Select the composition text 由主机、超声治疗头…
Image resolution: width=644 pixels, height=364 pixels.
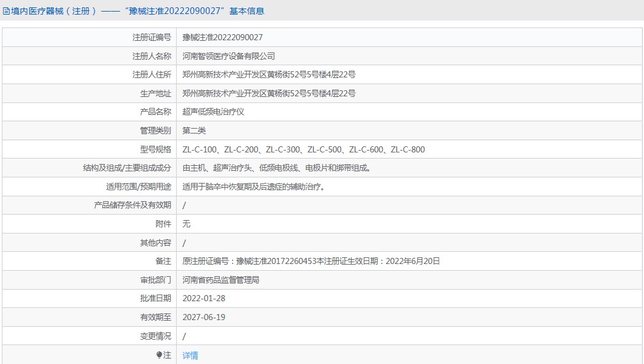(x=277, y=168)
